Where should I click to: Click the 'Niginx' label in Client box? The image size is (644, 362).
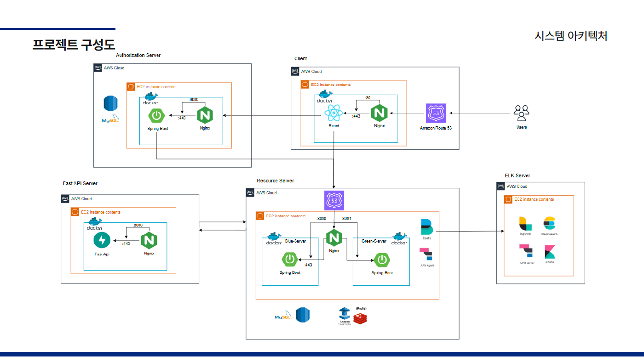pyautogui.click(x=379, y=125)
